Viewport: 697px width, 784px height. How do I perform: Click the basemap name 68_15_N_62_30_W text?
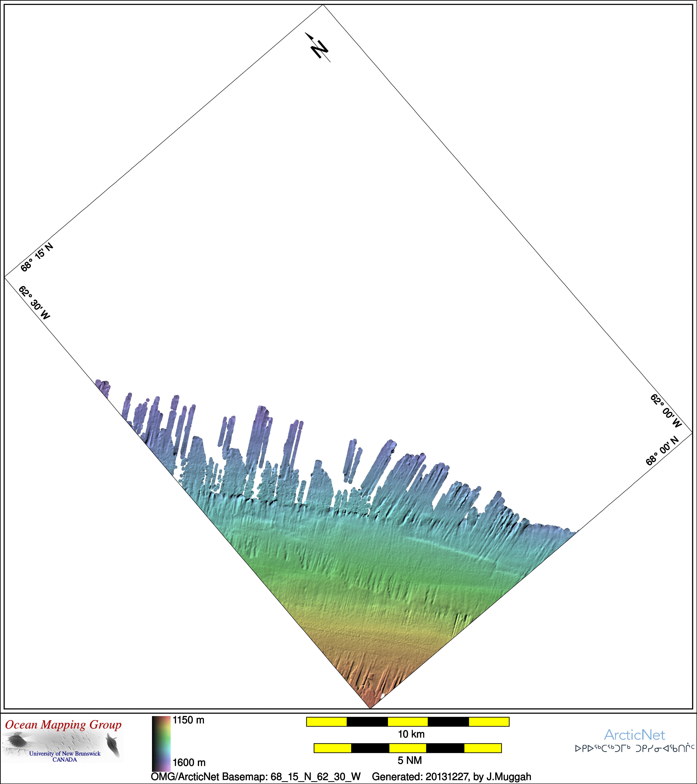(x=315, y=777)
